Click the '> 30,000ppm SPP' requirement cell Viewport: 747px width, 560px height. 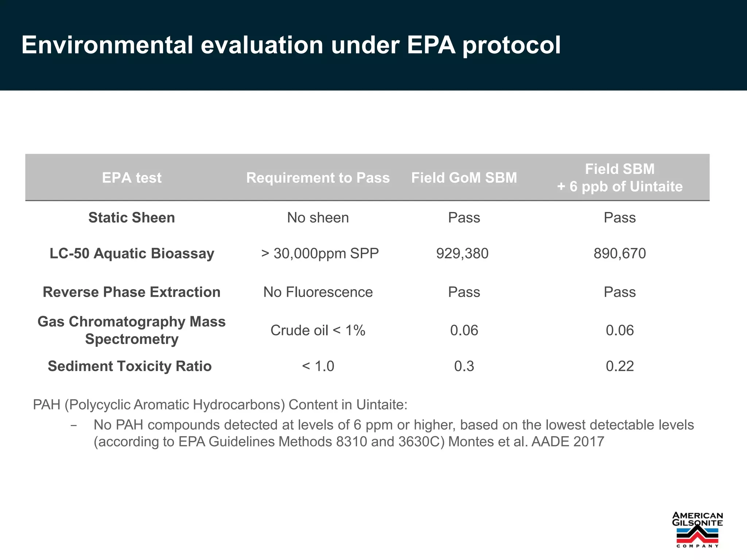[320, 253]
